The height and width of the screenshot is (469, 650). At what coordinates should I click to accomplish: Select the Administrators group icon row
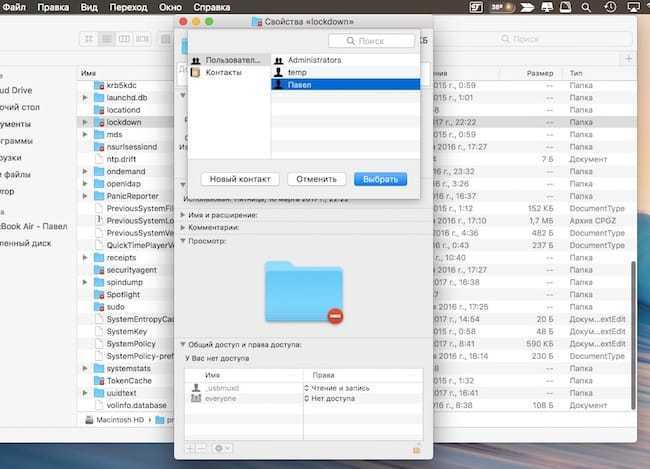345,60
